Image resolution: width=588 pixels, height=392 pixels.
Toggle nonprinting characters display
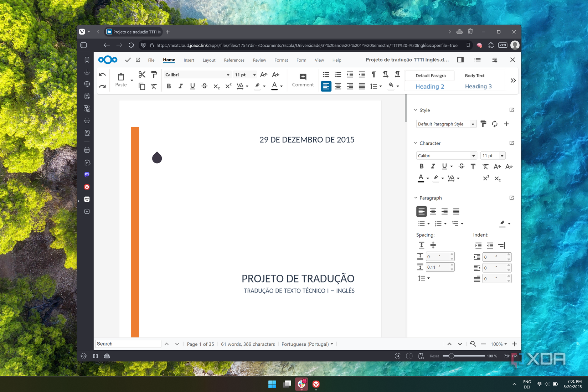point(373,74)
